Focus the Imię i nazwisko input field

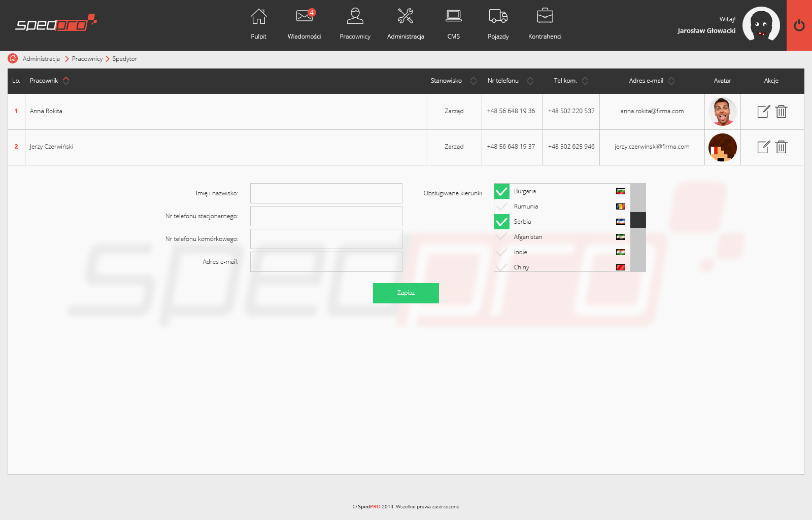(x=326, y=193)
